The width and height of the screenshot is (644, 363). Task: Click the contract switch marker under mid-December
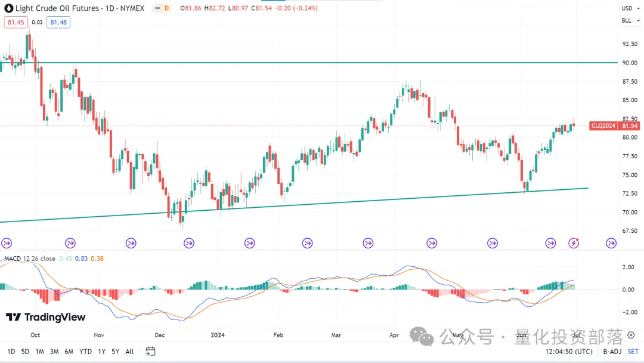tap(189, 243)
